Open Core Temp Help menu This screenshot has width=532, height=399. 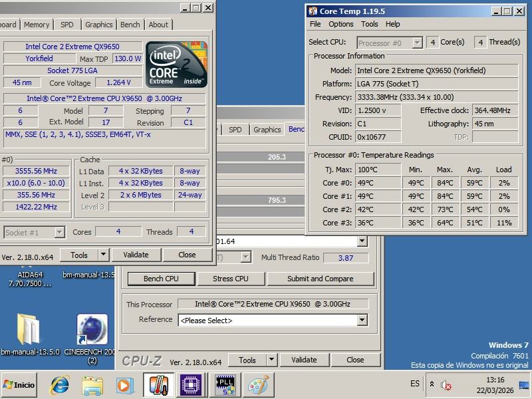(x=392, y=24)
